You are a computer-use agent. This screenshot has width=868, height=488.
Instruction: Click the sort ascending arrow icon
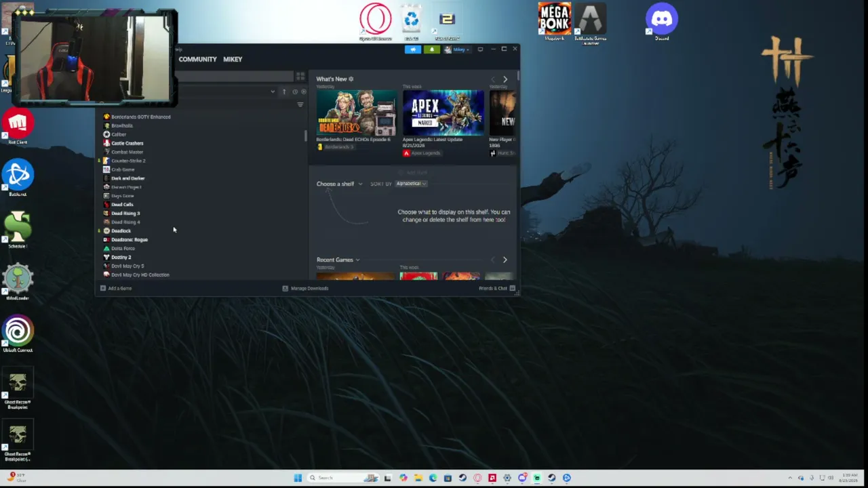click(x=284, y=91)
